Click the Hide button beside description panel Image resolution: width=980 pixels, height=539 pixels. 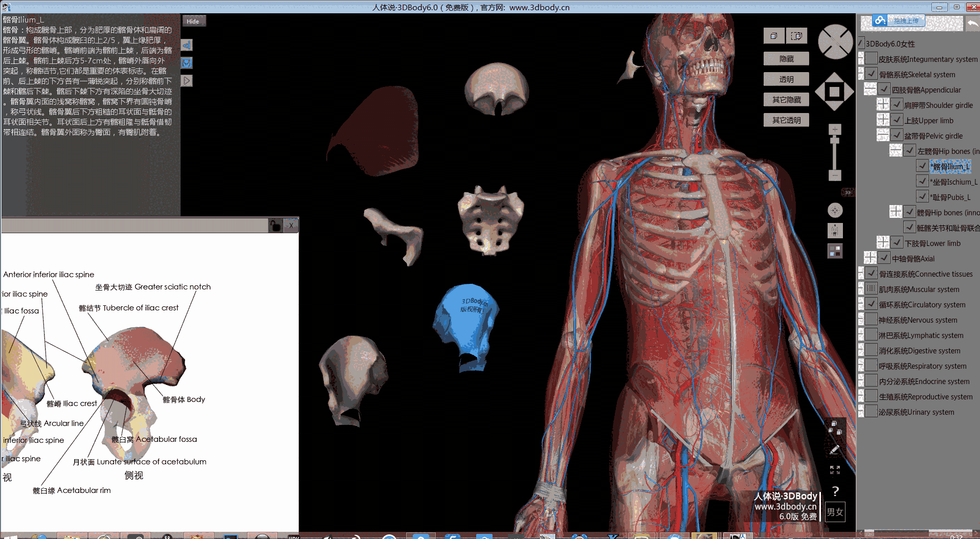[x=193, y=21]
